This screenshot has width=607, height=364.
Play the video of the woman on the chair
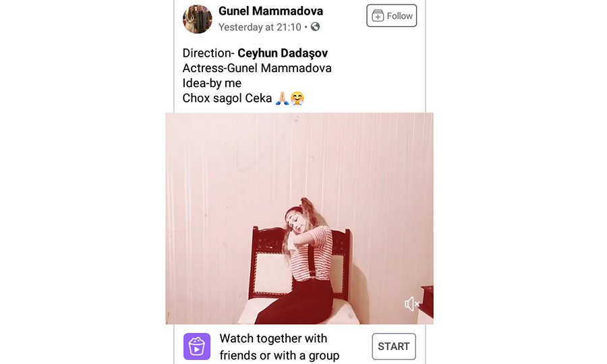[x=299, y=218]
